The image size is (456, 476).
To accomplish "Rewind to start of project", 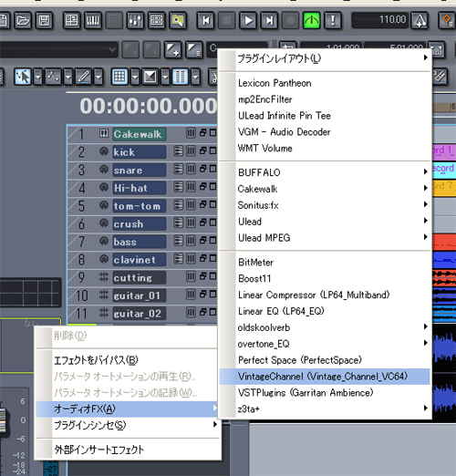I will [x=206, y=20].
